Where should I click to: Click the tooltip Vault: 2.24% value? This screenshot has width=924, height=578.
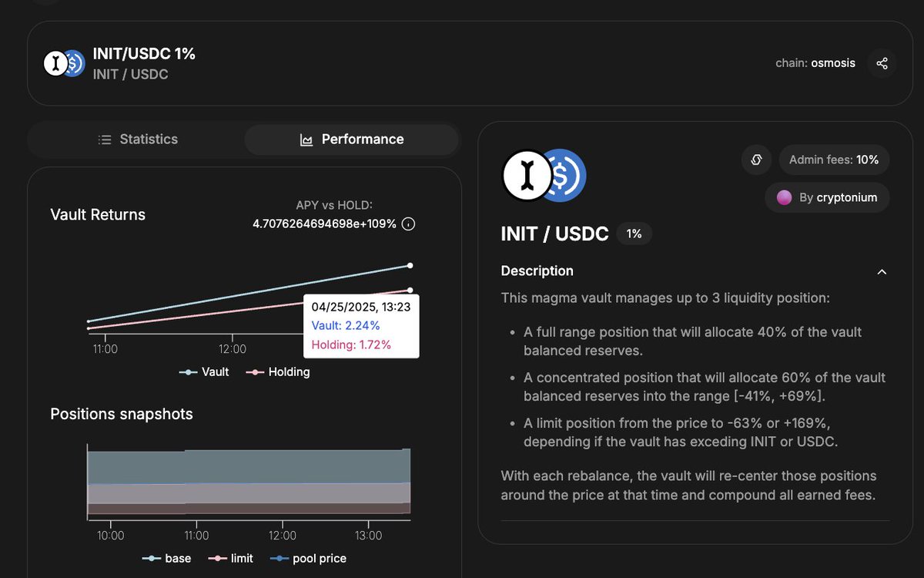pyautogui.click(x=345, y=325)
